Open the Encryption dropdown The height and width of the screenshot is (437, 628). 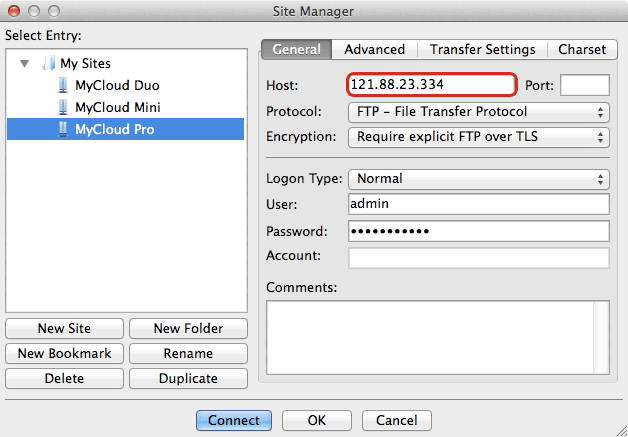tap(478, 136)
